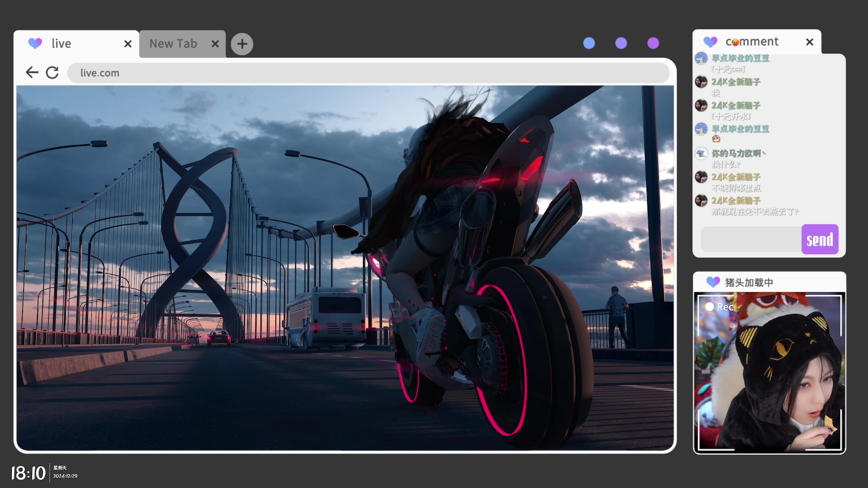The width and height of the screenshot is (868, 488).
Task: Click avatar of 你的马力欧啊、
Action: point(701,153)
